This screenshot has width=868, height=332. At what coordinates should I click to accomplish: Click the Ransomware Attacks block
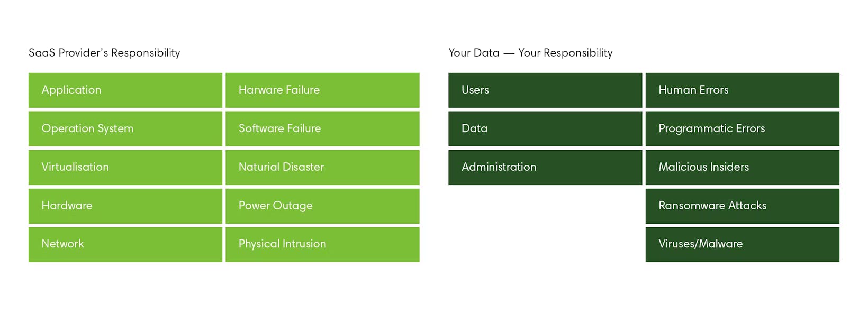pos(743,206)
